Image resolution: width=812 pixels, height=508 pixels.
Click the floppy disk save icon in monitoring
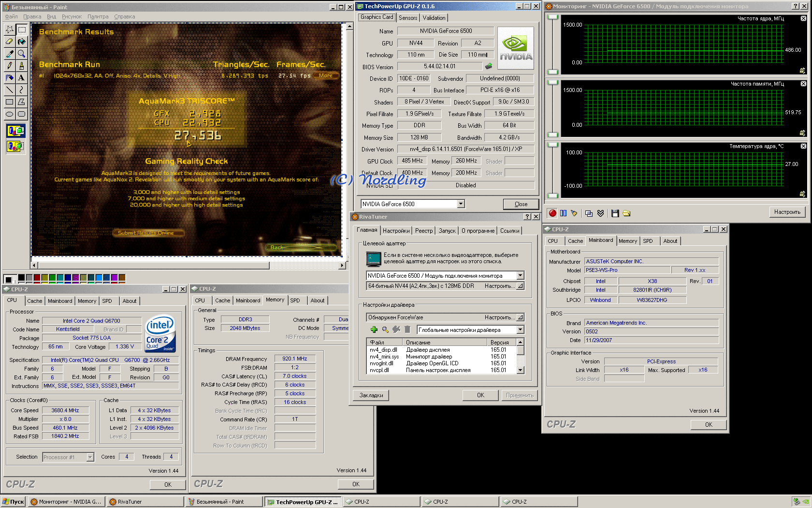point(615,213)
